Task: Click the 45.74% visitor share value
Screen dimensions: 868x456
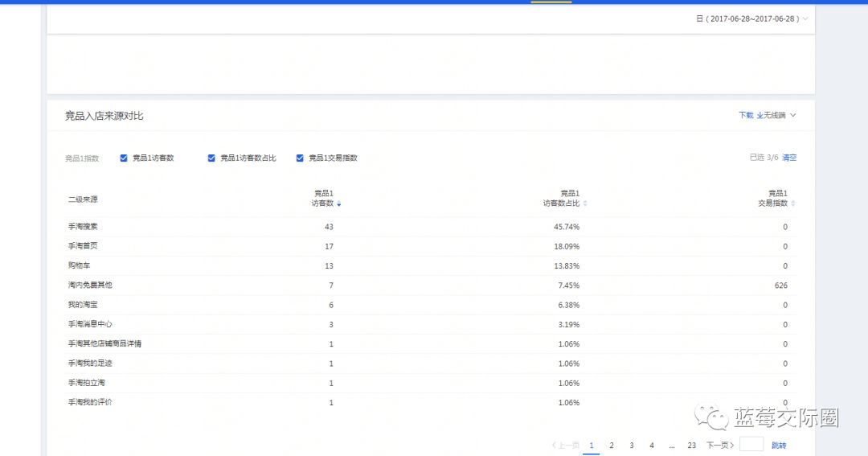Action: pos(567,227)
